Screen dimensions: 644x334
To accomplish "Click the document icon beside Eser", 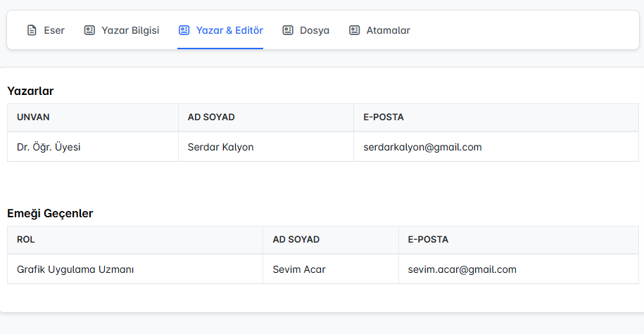I will (x=31, y=30).
